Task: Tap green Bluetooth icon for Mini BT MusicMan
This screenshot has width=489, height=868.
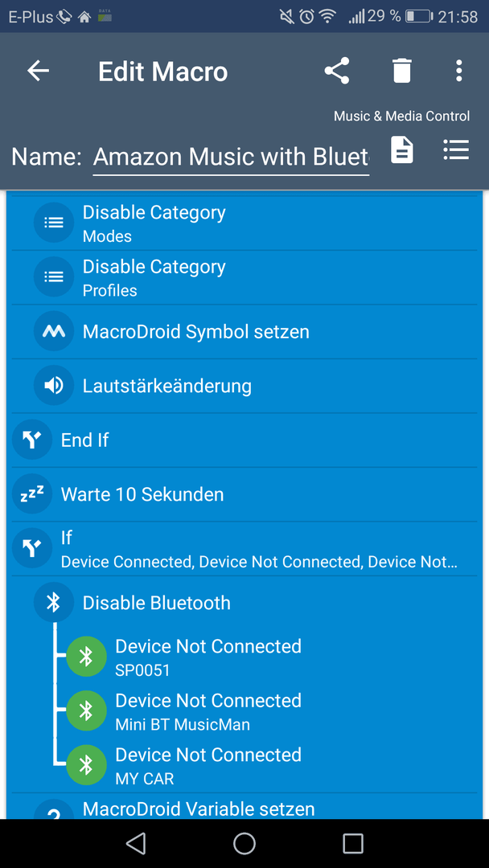Action: pyautogui.click(x=86, y=710)
